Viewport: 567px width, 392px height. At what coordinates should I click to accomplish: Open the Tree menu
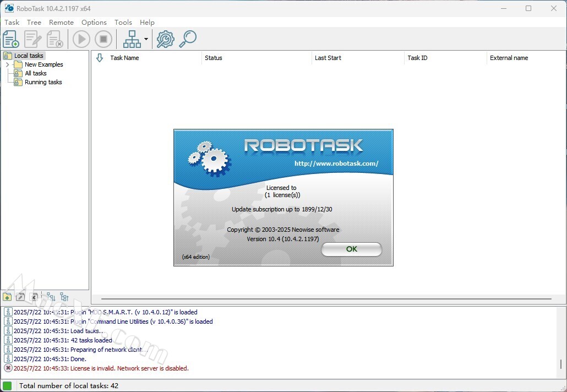click(34, 23)
